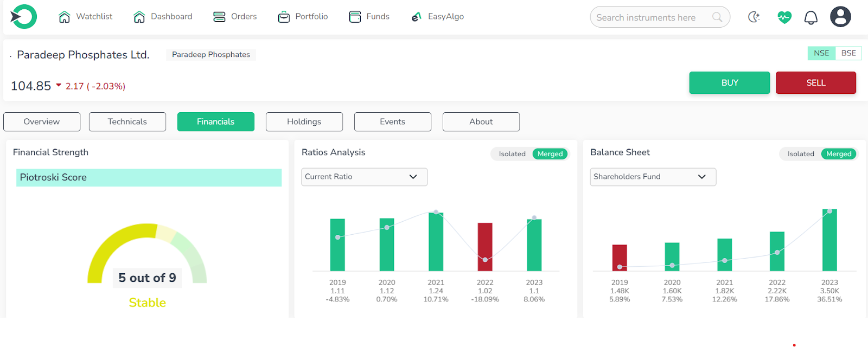Click the Funds wallet icon
Viewport: 868px width, 347px height.
point(355,17)
